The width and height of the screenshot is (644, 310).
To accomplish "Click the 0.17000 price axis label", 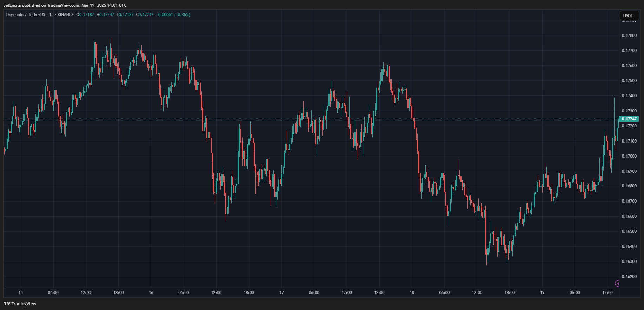I will tap(629, 156).
